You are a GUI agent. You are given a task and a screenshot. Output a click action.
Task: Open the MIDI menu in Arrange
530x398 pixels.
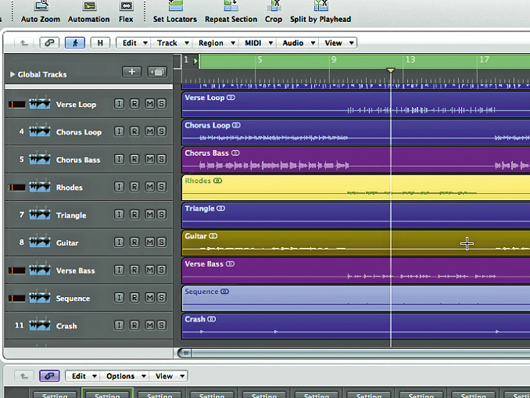coord(258,43)
